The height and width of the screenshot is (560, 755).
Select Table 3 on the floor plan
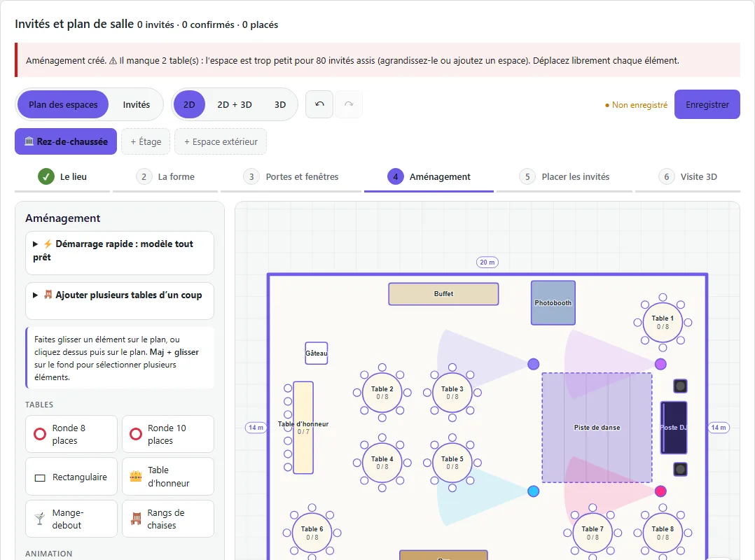click(452, 393)
